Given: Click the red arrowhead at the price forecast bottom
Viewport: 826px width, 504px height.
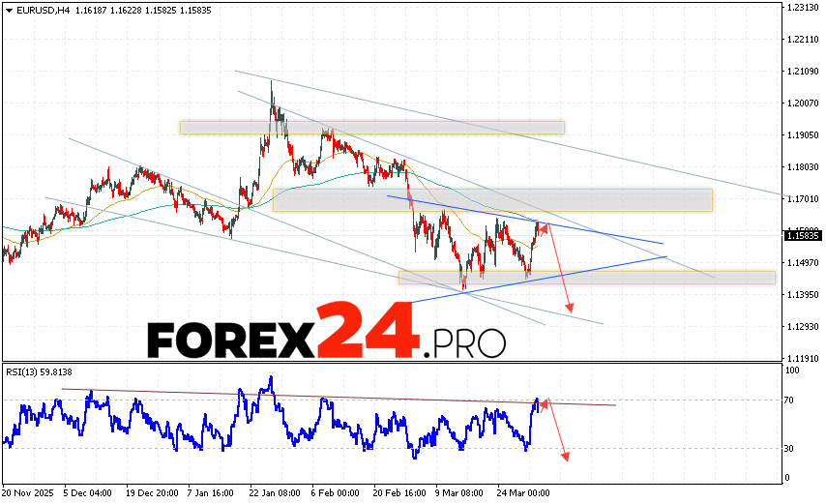Looking at the screenshot, I should pos(571,309).
